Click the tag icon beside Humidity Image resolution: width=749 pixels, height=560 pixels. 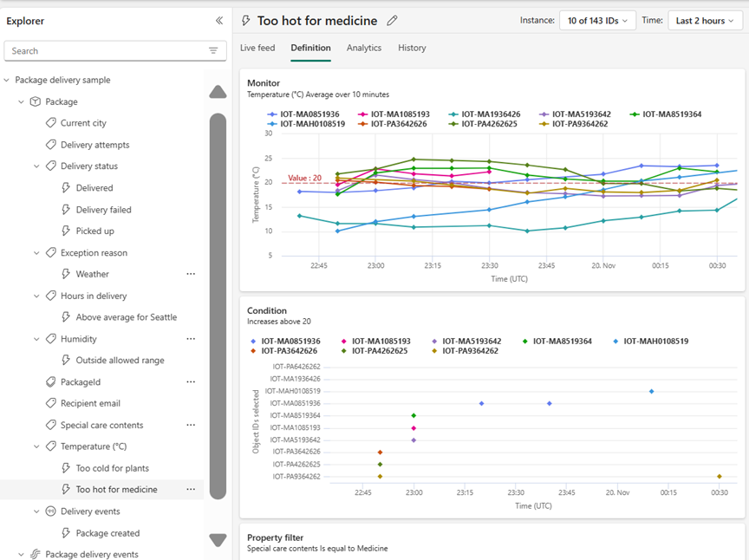point(50,339)
